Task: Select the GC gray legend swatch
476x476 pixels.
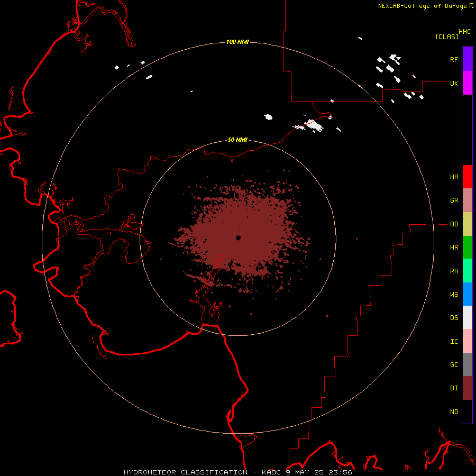Action: [x=467, y=364]
